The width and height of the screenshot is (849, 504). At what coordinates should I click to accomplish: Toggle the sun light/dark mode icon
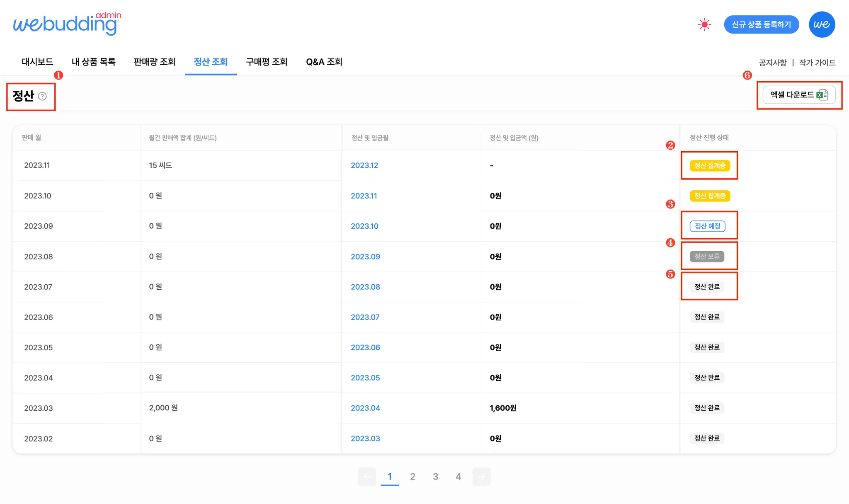click(704, 24)
